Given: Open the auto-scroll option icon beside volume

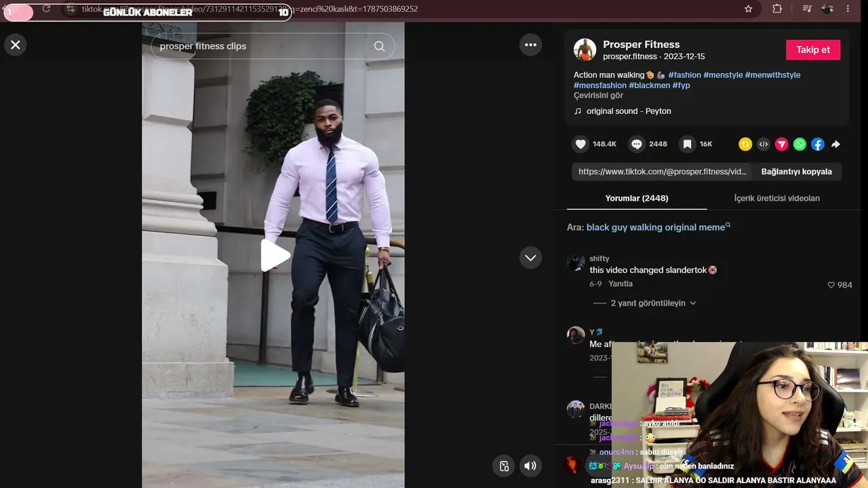Looking at the screenshot, I should click(x=504, y=466).
